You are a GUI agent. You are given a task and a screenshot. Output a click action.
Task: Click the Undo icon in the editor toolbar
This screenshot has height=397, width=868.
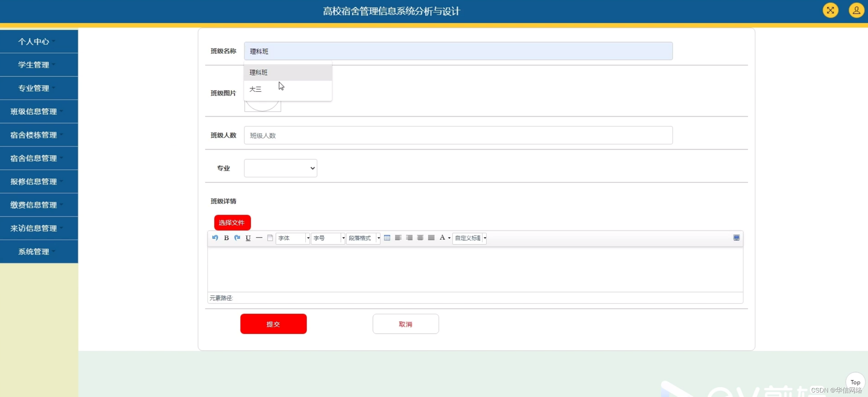[215, 238]
